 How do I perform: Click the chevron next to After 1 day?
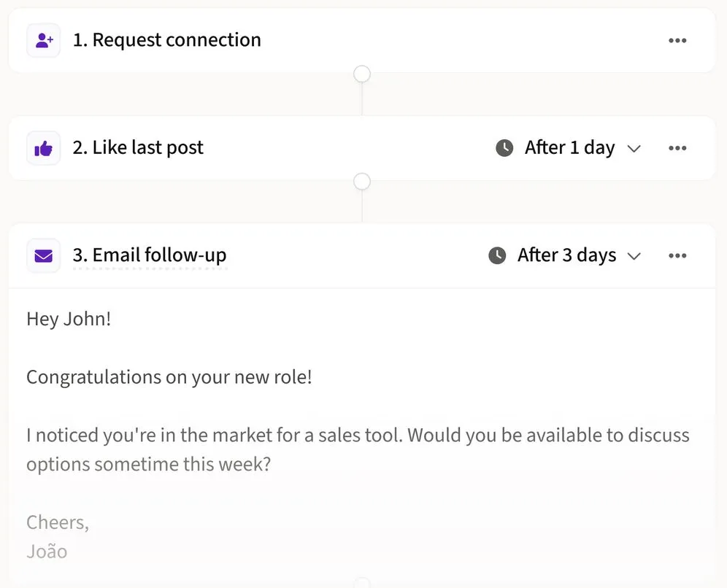coord(634,149)
